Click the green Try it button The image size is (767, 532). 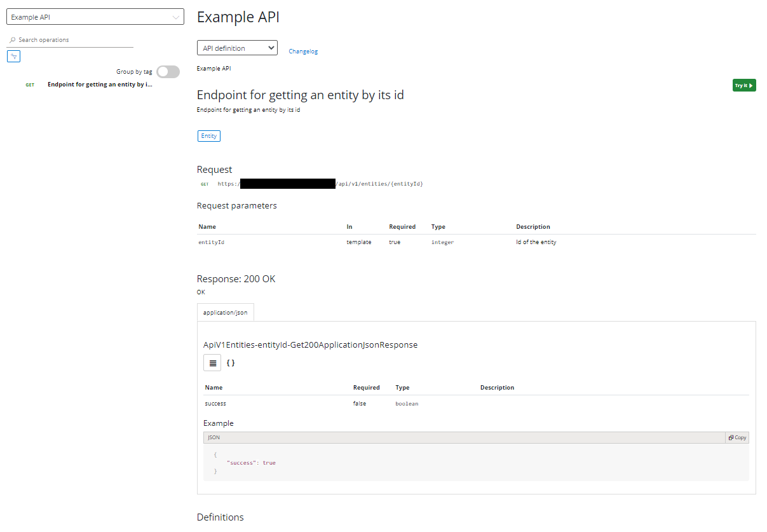point(743,85)
